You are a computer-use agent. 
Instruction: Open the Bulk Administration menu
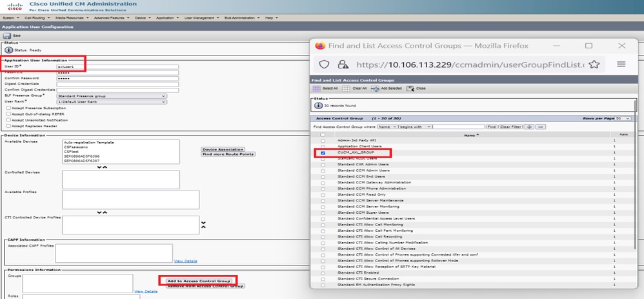pyautogui.click(x=243, y=18)
